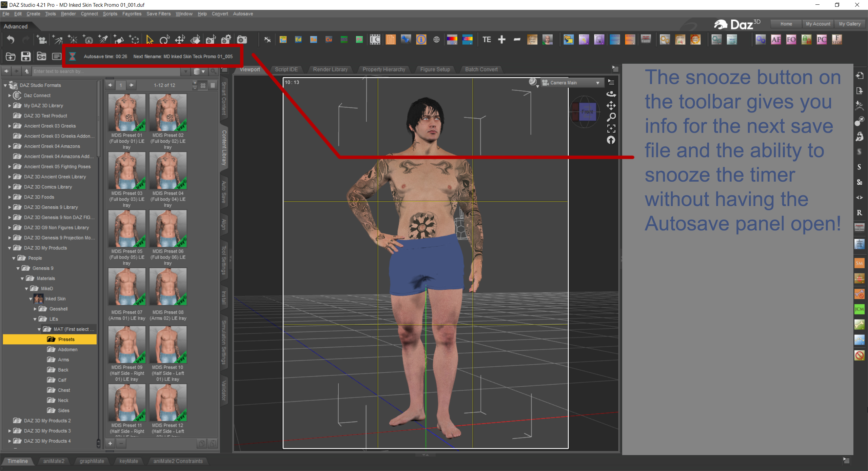Click the FO pink toolbar icon
The image size is (868, 471).
click(791, 40)
